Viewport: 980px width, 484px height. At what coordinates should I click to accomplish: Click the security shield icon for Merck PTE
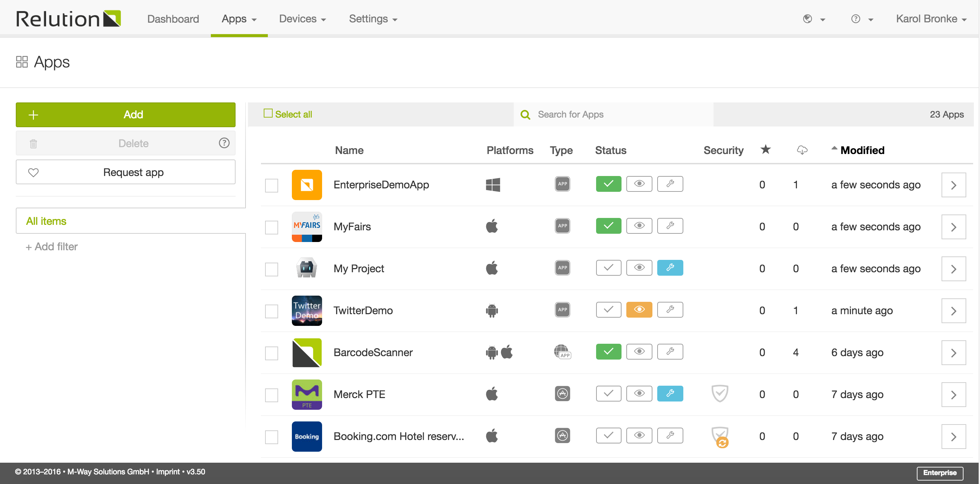click(719, 393)
